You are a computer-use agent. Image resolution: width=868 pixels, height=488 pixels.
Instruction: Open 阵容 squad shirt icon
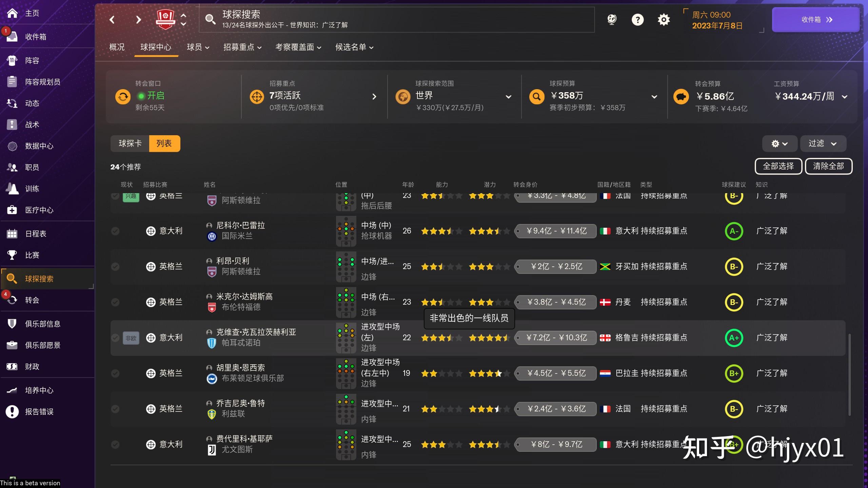click(x=12, y=61)
